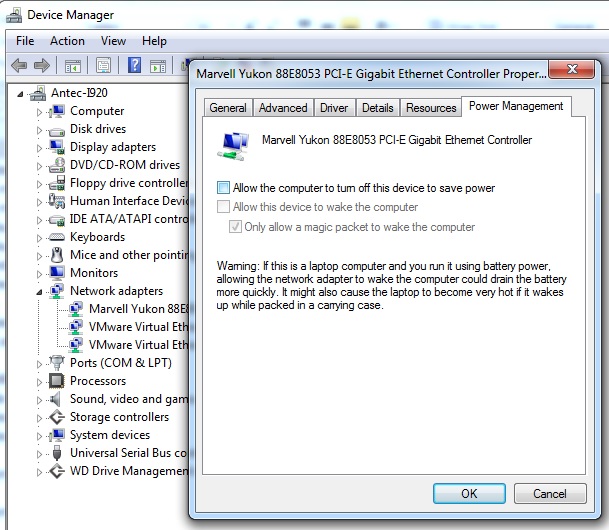Expand the Display adapters node
609x530 pixels.
41,147
